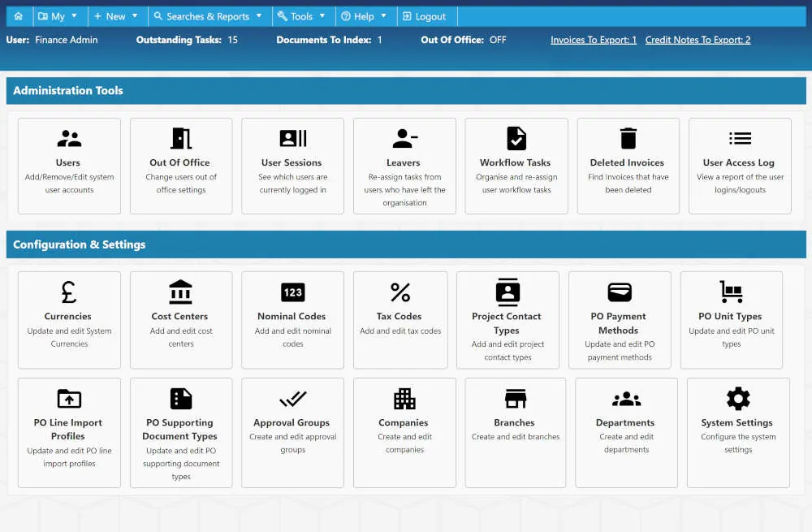Click the PO Payment Methods tile title
The image size is (812, 532).
pos(618,323)
